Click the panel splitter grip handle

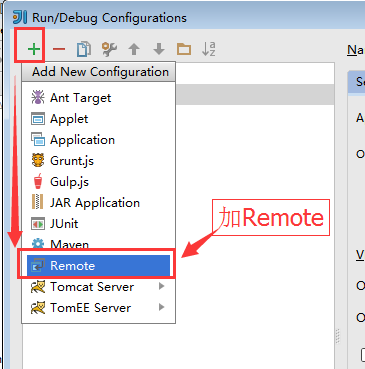tap(338, 336)
